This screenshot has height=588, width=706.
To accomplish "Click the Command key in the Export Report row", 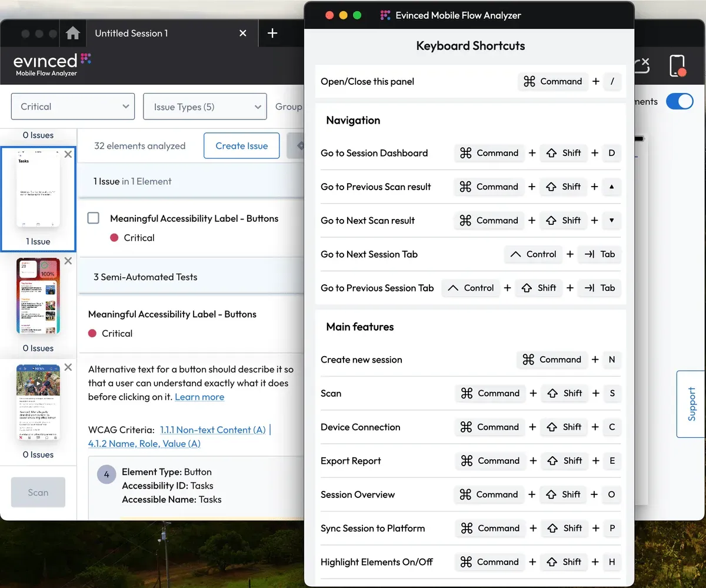I will (x=490, y=461).
